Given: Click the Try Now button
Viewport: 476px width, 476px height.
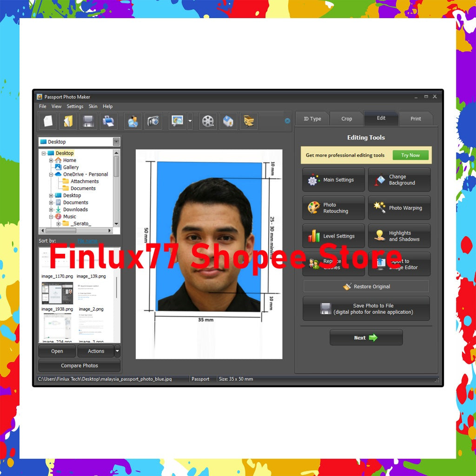Looking at the screenshot, I should (x=410, y=155).
